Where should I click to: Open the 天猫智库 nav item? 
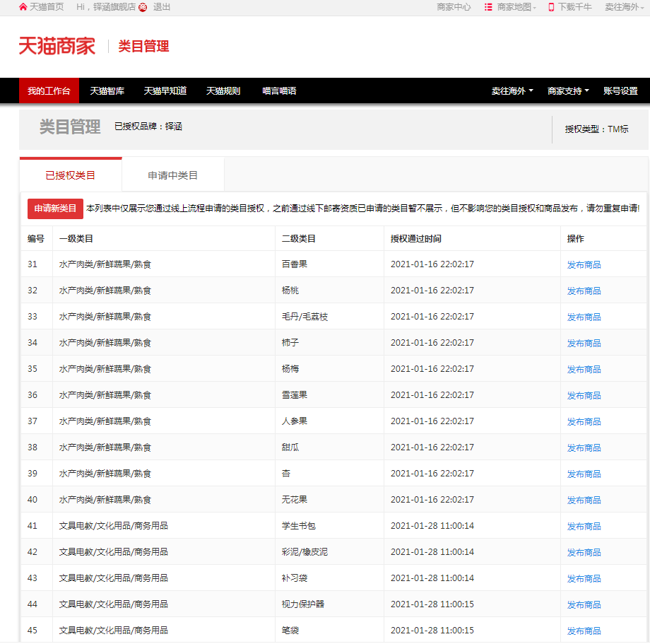(x=107, y=90)
